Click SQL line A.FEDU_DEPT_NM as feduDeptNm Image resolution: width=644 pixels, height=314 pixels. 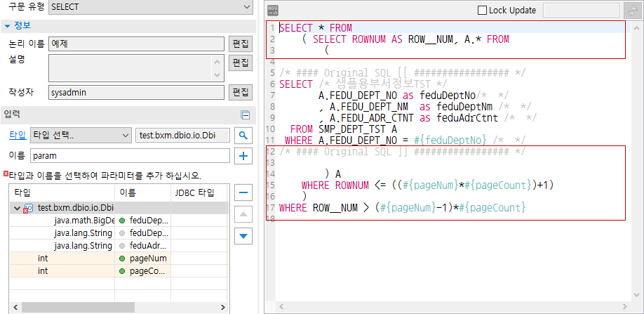[425, 107]
